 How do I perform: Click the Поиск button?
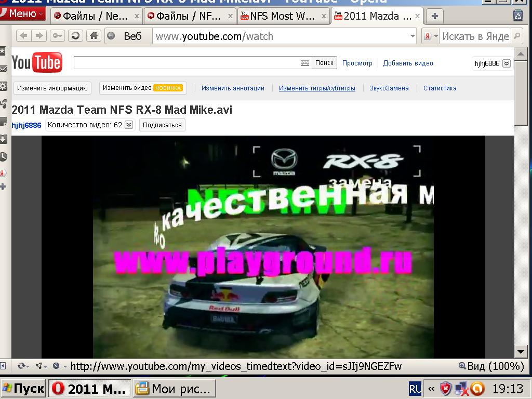tap(324, 63)
